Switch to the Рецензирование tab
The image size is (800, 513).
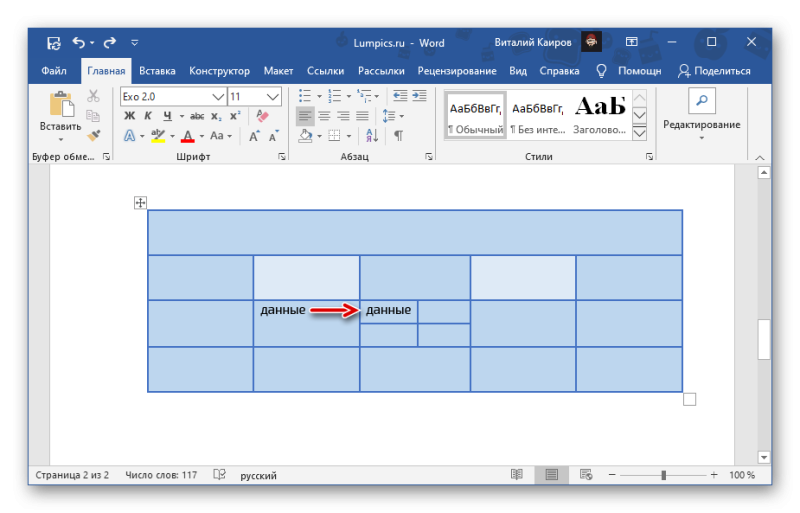(x=457, y=71)
